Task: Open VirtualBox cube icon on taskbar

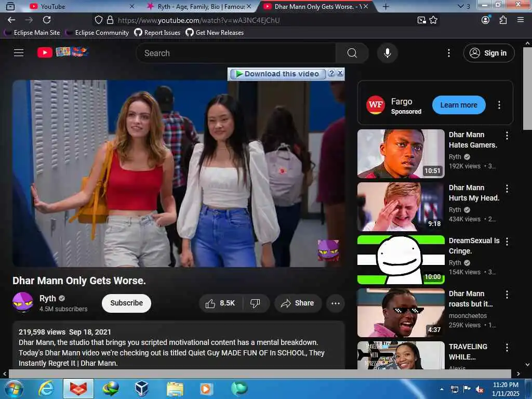Action: pos(141,389)
